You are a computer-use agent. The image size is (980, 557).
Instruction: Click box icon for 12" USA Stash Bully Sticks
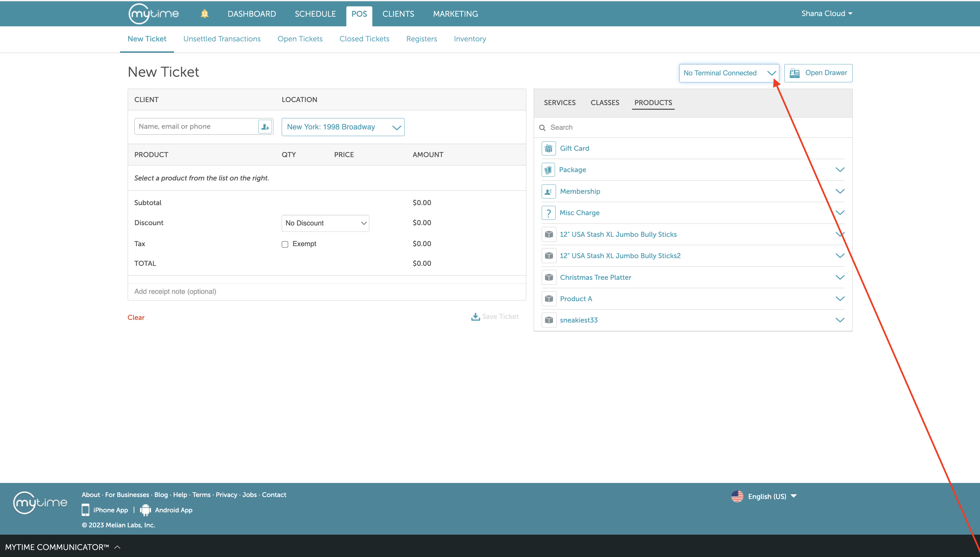click(x=548, y=234)
